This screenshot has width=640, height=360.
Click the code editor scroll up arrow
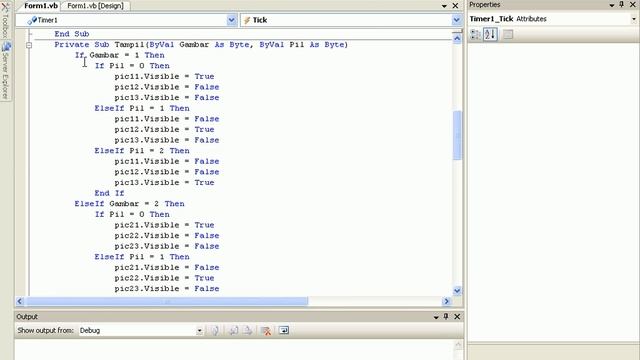coord(457,38)
